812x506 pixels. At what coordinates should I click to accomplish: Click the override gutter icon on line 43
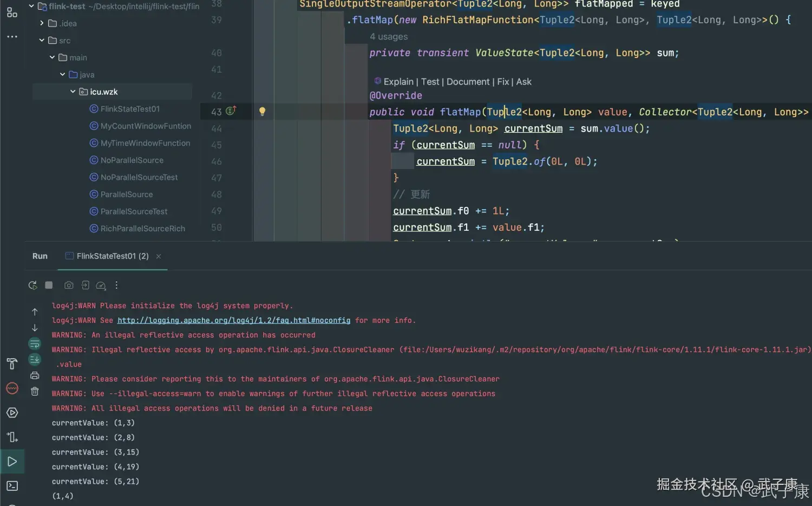click(x=231, y=111)
